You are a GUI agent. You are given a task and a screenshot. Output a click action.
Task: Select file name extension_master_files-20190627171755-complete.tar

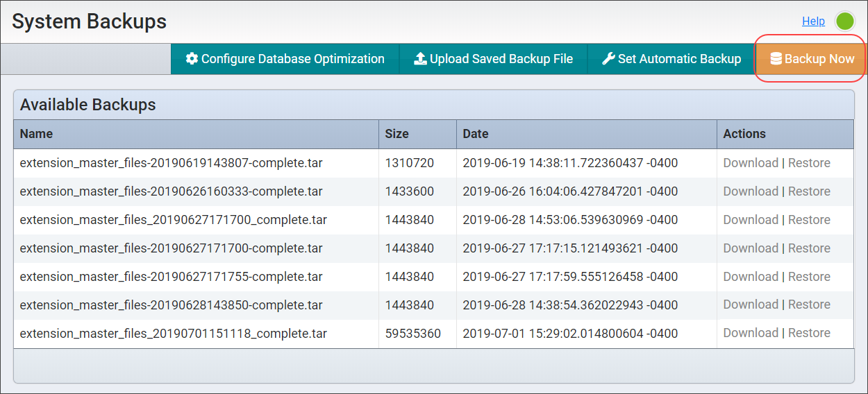(x=171, y=277)
